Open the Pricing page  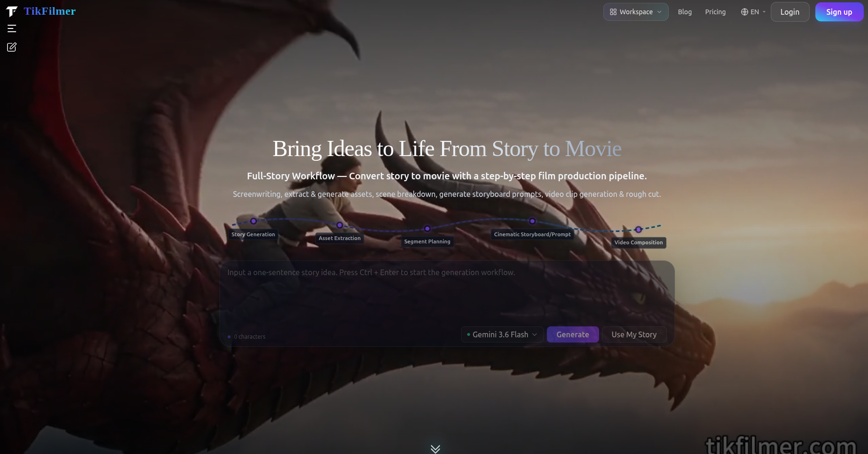pos(715,12)
